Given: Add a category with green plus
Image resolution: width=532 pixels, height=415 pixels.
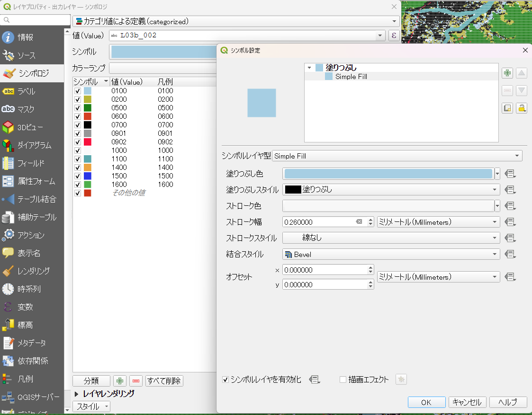Looking at the screenshot, I should tap(120, 381).
